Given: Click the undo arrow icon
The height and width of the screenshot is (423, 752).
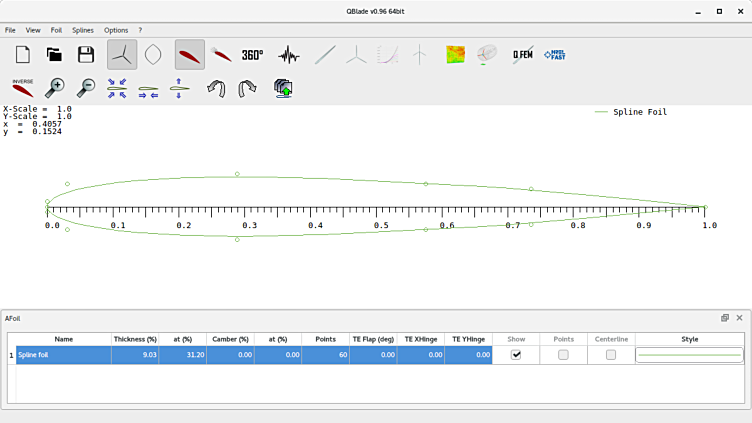Looking at the screenshot, I should pyautogui.click(x=216, y=89).
